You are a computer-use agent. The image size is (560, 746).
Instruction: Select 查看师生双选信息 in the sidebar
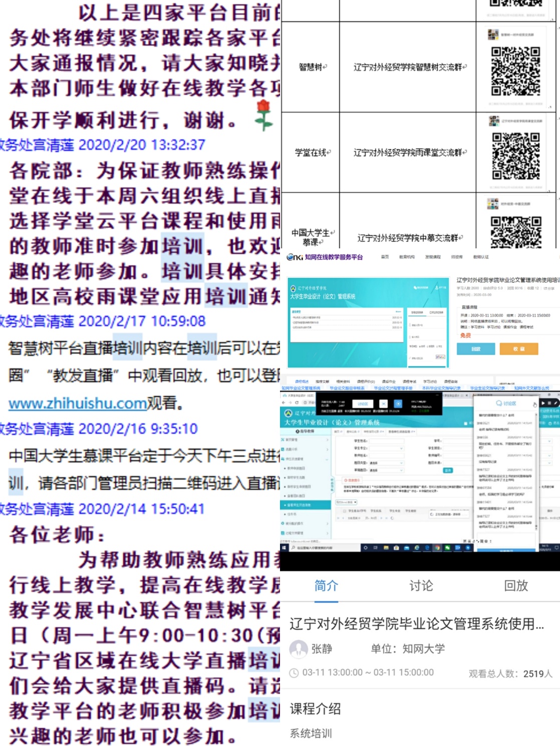coord(305,505)
